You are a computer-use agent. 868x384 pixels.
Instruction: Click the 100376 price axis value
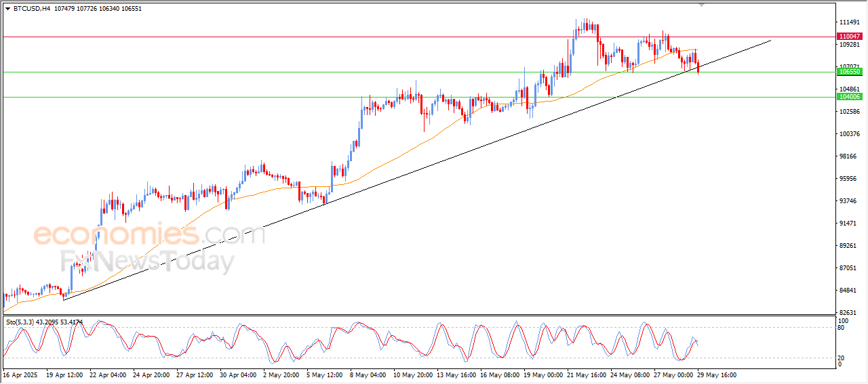coord(850,134)
